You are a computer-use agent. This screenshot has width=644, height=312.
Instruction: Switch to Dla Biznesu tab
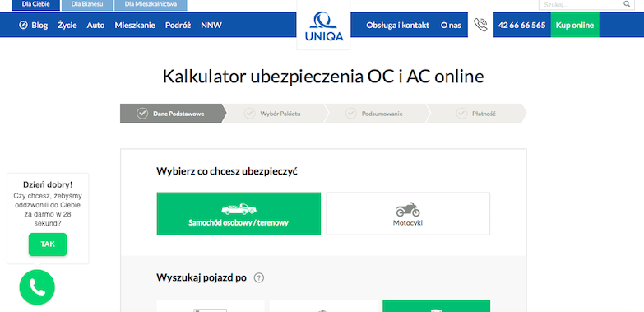tap(87, 4)
